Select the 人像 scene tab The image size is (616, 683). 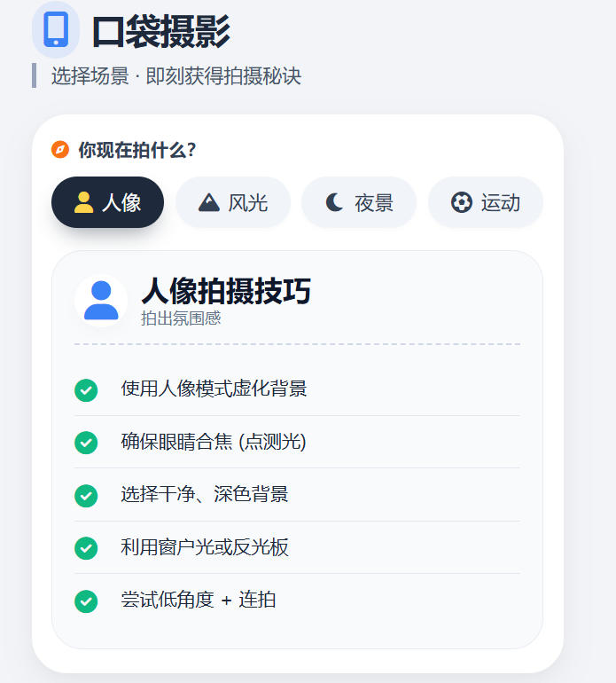click(108, 203)
